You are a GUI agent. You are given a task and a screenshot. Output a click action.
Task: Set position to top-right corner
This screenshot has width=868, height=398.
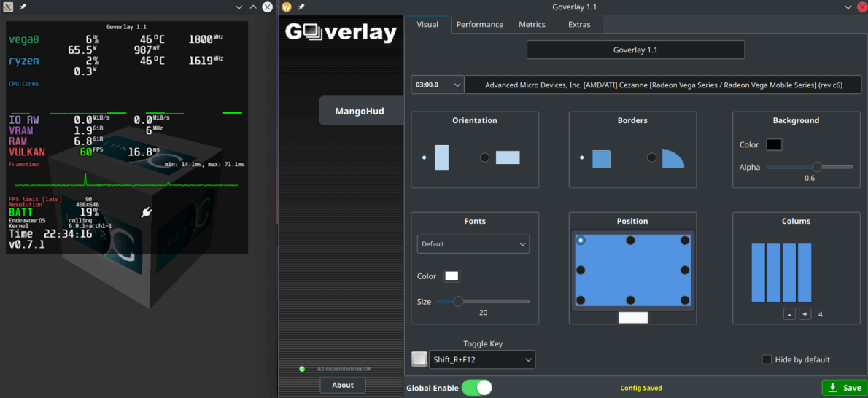pos(685,241)
